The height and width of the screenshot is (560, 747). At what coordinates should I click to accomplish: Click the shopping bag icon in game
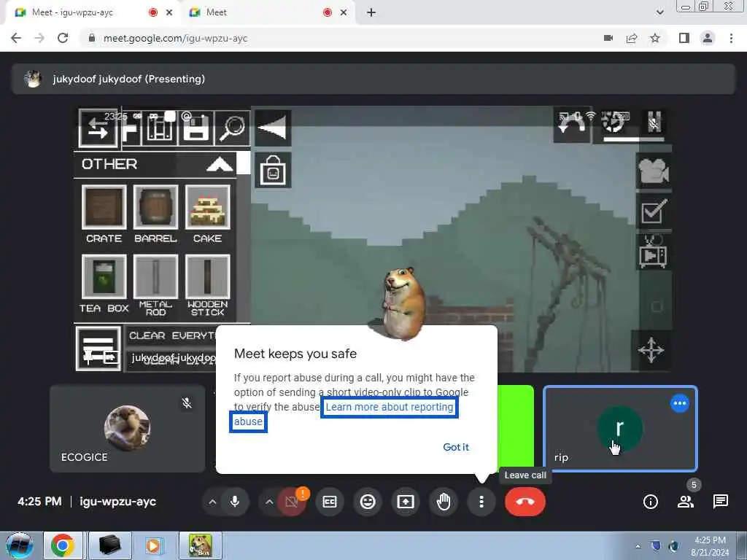click(273, 170)
